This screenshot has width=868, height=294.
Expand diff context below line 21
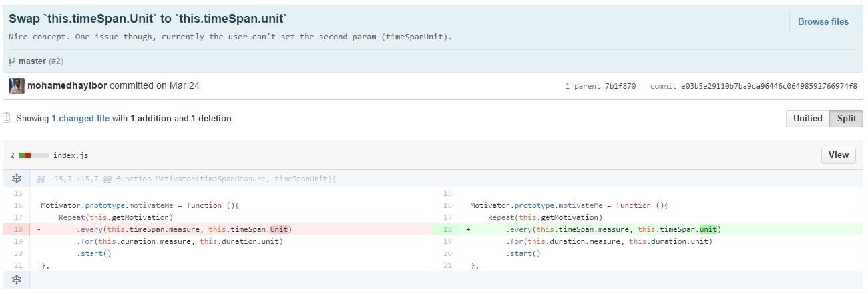click(17, 279)
